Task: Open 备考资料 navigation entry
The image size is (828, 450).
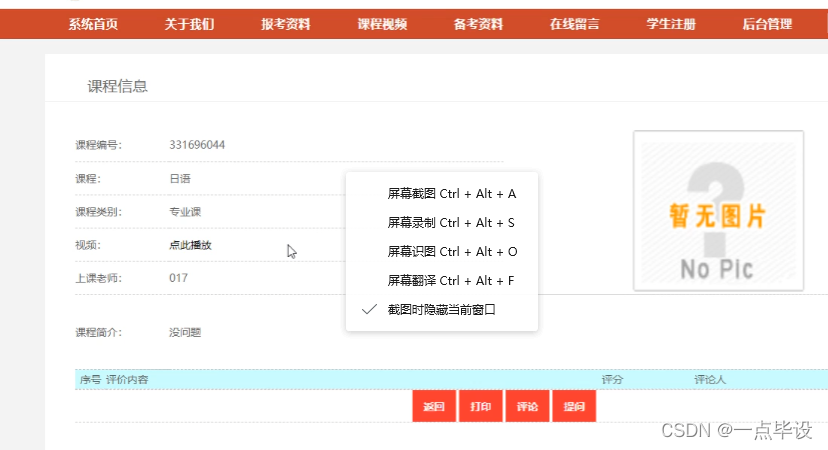Action: (x=478, y=24)
